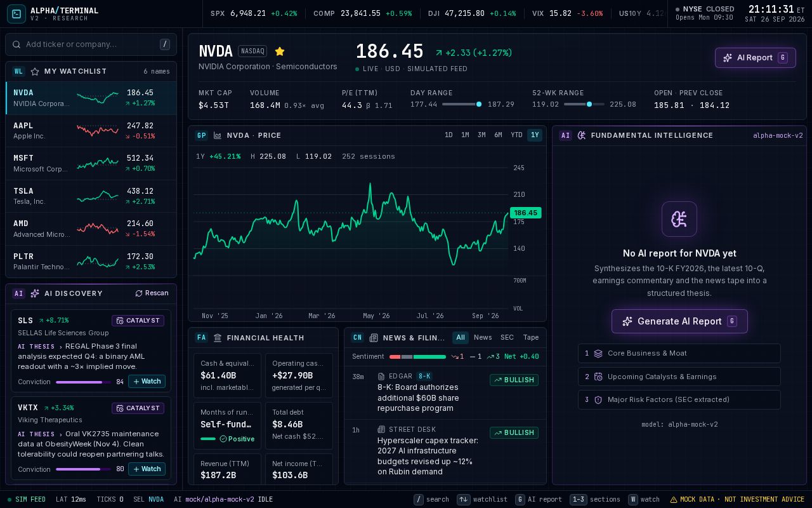812x508 pixels.
Task: Watch the SLS discovery ticker
Action: pyautogui.click(x=147, y=382)
